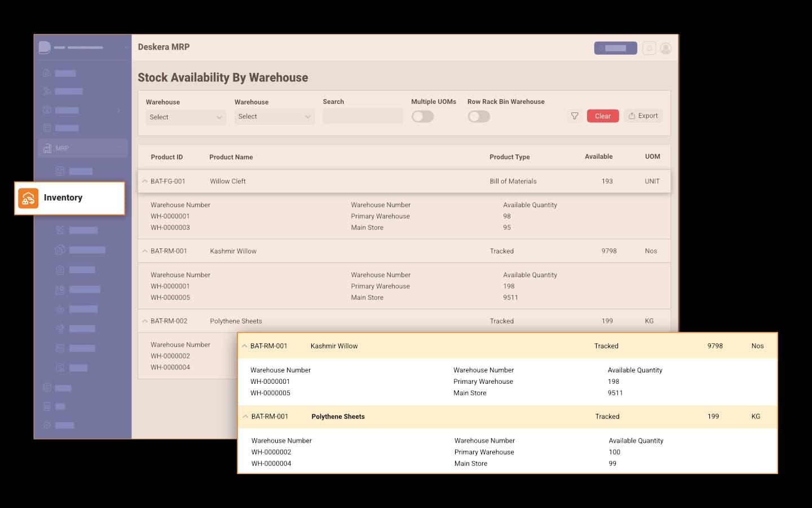812x508 pixels.
Task: Click the orange Inventory icon
Action: pyautogui.click(x=28, y=198)
